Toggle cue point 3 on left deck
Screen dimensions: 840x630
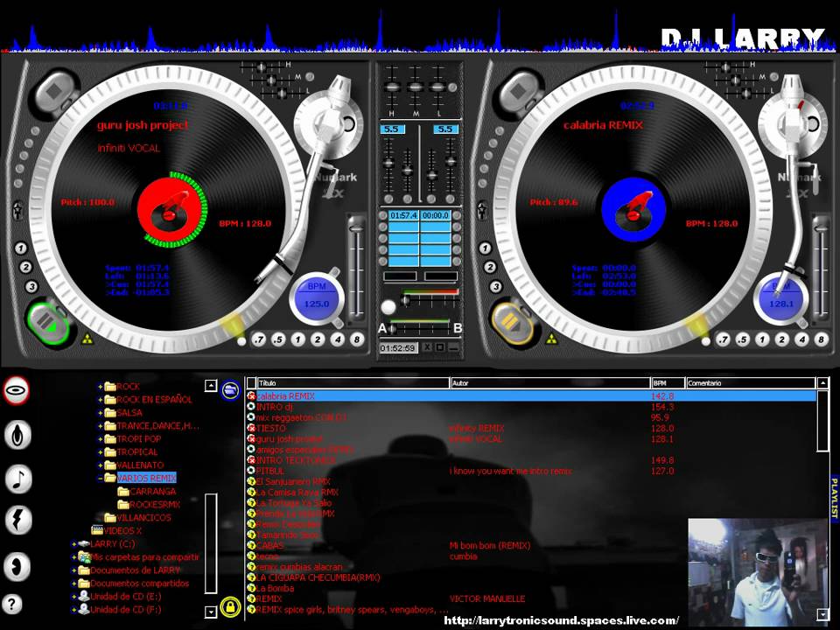tap(31, 287)
